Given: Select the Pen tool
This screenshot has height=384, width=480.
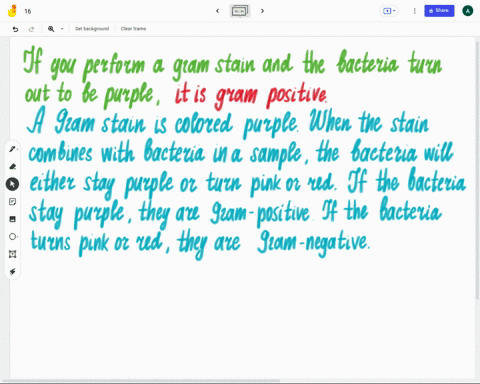Looking at the screenshot, I should (13, 149).
